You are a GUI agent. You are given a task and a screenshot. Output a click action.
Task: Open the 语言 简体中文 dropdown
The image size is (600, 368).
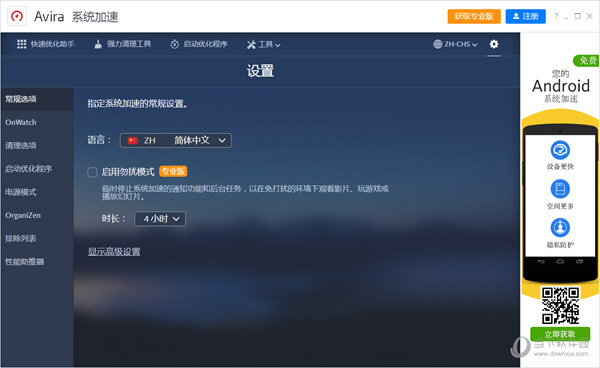tap(176, 140)
